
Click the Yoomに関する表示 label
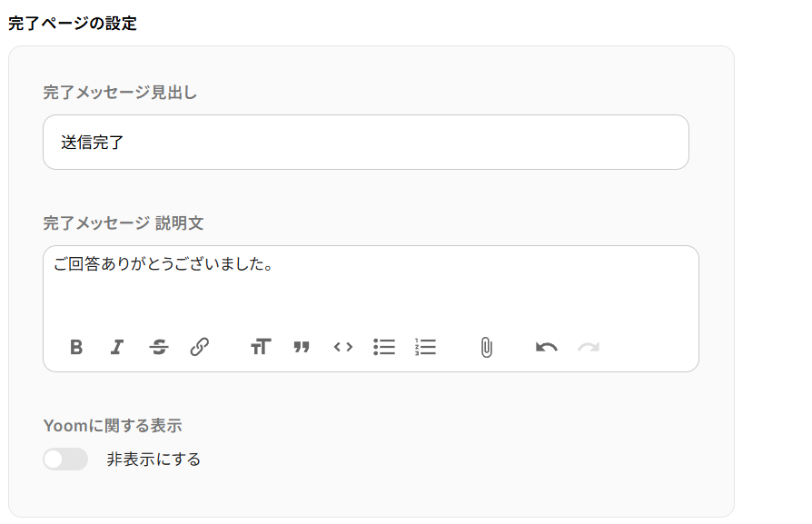[113, 426]
